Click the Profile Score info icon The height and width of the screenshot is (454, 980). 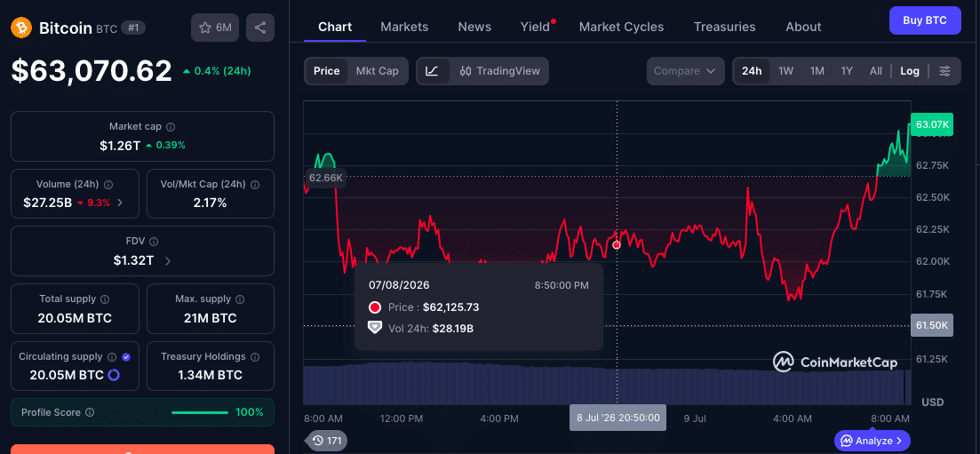click(90, 413)
